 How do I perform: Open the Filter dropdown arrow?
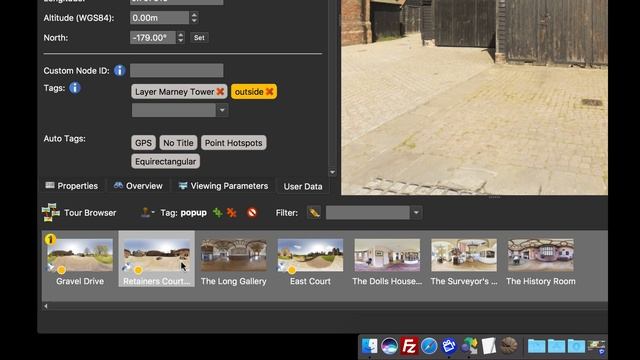[x=416, y=212]
